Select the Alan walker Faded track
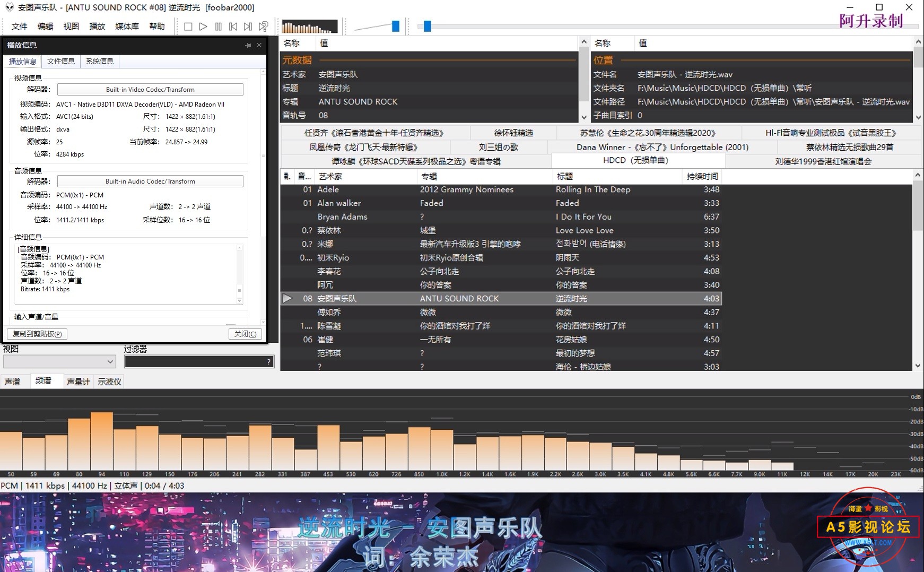Screen dimensions: 924x572 [501, 203]
